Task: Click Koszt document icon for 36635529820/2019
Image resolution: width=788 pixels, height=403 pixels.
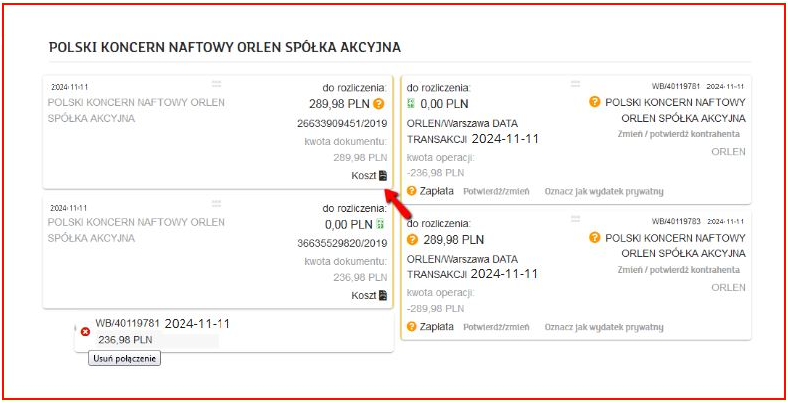Action: coord(383,295)
